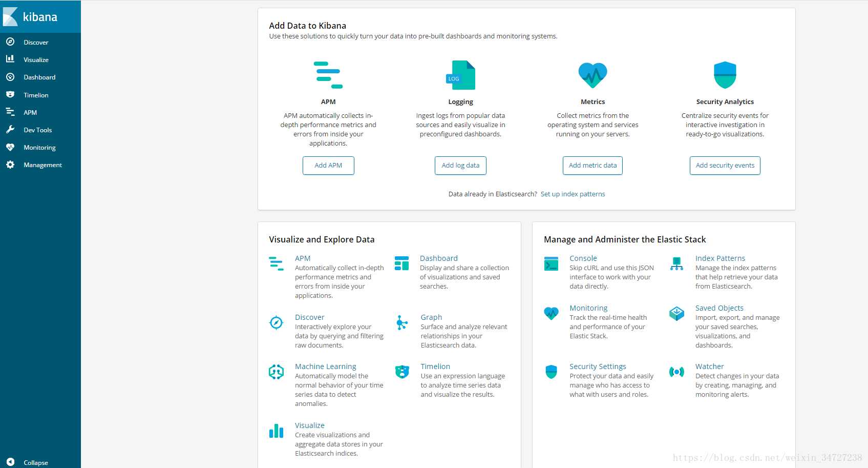This screenshot has width=868, height=468.
Task: Click Monitoring heartbeat sidebar icon
Action: (x=10, y=147)
